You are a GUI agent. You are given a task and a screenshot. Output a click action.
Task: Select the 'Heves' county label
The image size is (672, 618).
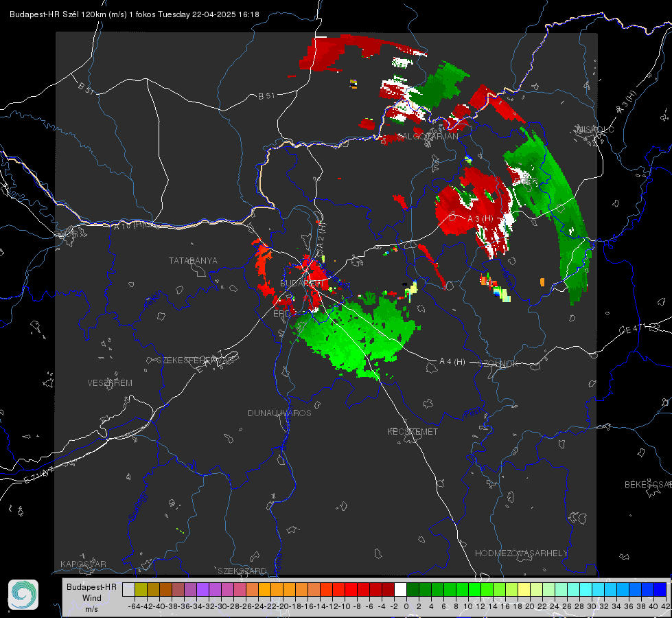(x=508, y=279)
